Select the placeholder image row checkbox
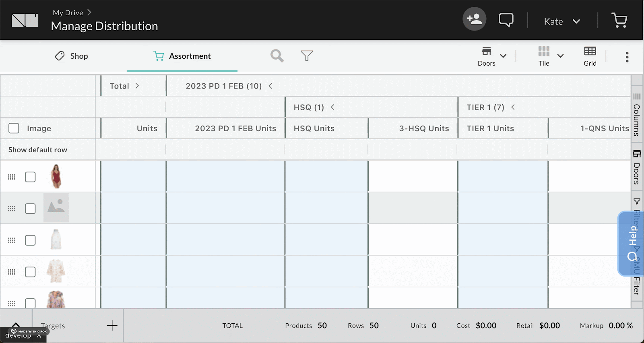Image resolution: width=644 pixels, height=343 pixels. (30, 209)
